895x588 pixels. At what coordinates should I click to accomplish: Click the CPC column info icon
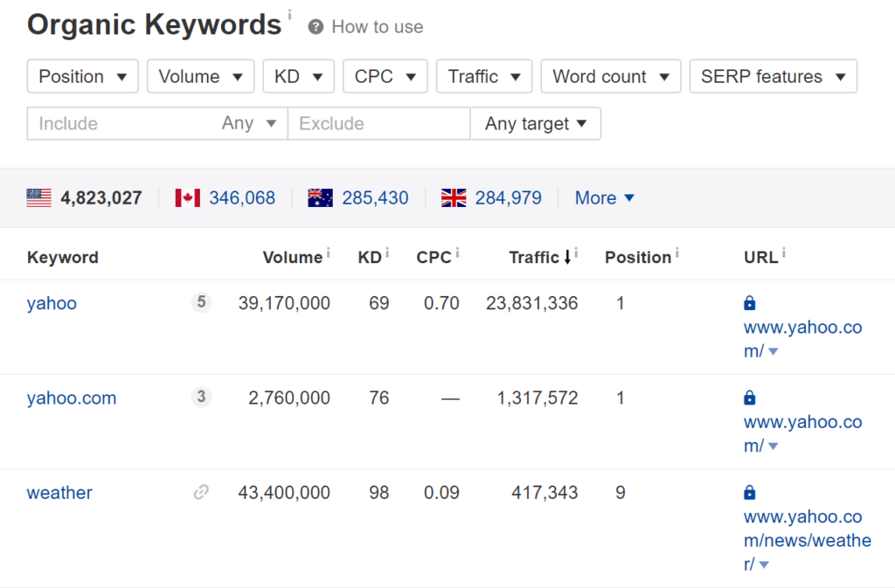(x=457, y=252)
